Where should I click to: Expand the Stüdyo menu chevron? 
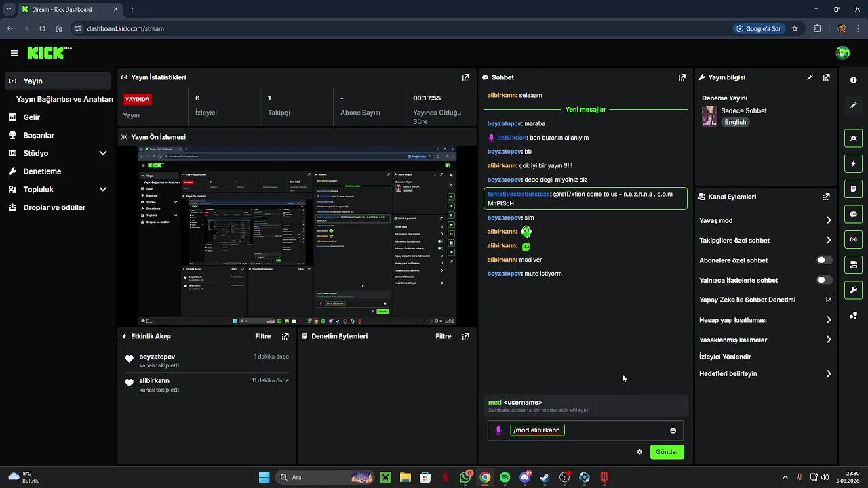click(x=103, y=153)
